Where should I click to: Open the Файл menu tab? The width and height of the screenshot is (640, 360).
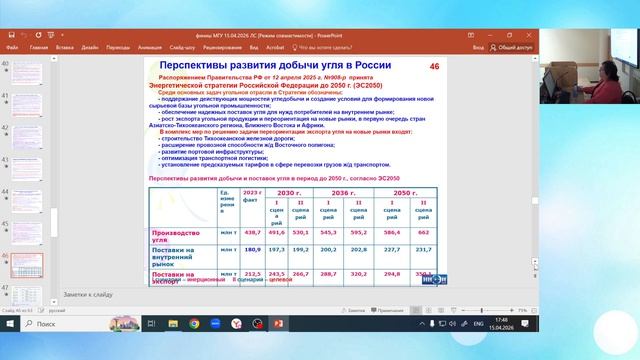12,47
